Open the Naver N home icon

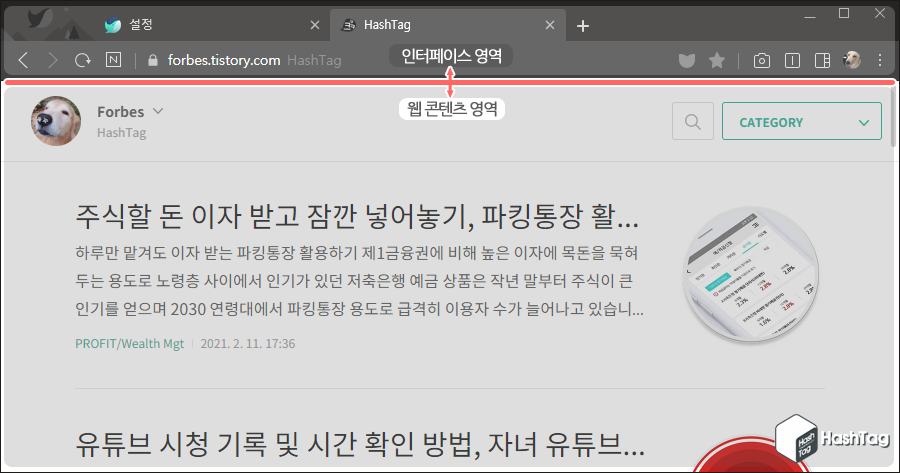tap(114, 60)
